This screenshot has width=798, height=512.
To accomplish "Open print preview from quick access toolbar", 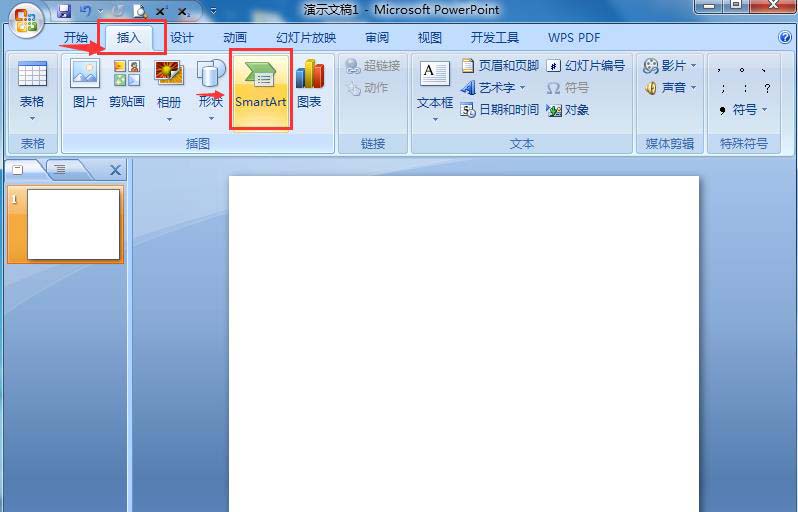I will [139, 11].
